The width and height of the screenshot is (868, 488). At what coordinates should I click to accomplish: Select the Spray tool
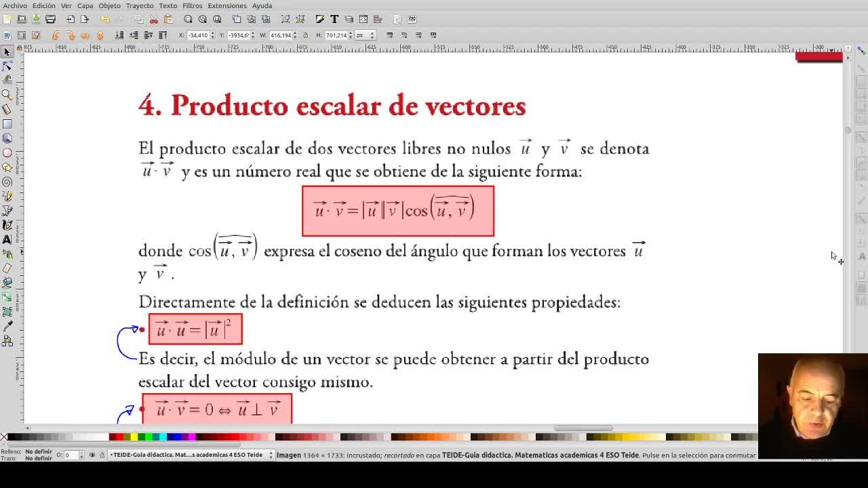point(7,254)
